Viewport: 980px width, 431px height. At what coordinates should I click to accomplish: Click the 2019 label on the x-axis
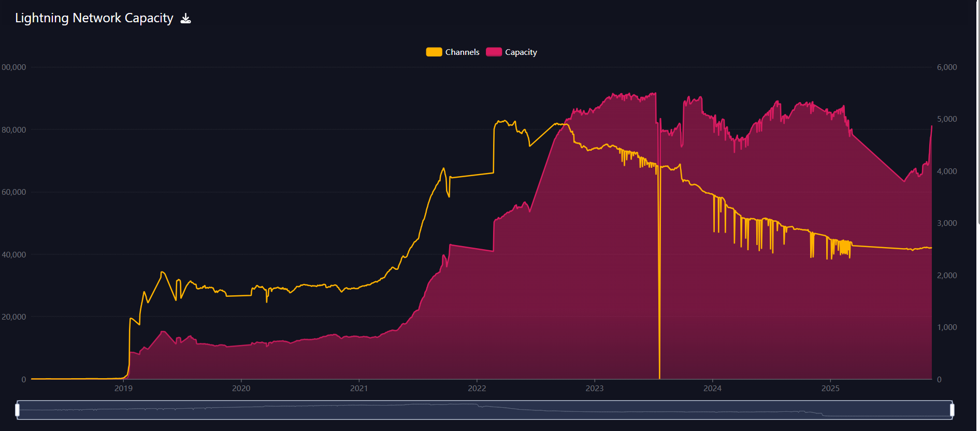(123, 389)
